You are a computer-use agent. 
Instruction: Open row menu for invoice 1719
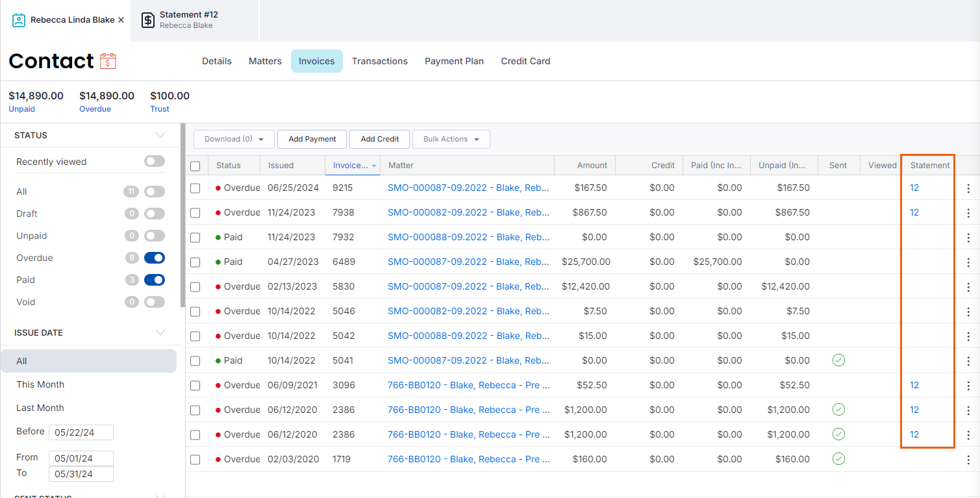[968, 460]
